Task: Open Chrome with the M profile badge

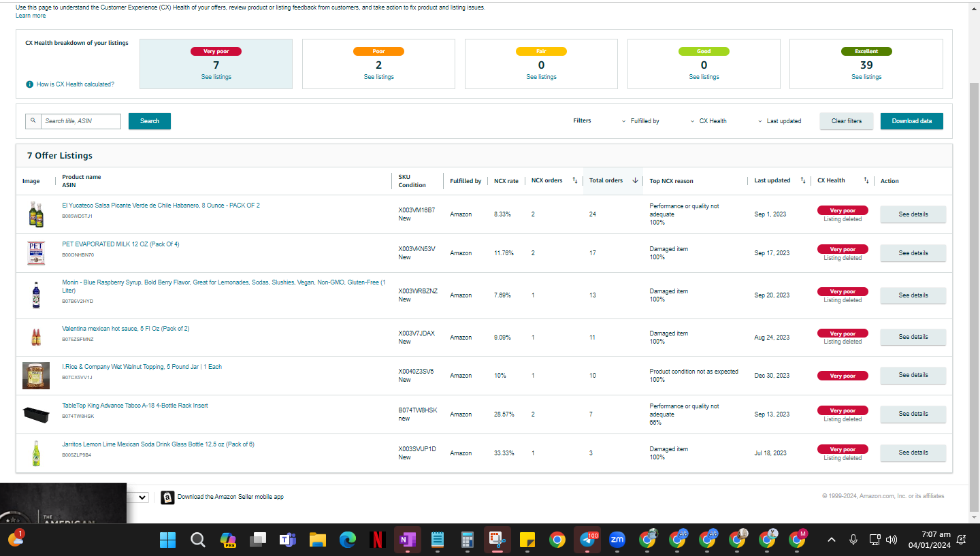Action: pos(797,540)
